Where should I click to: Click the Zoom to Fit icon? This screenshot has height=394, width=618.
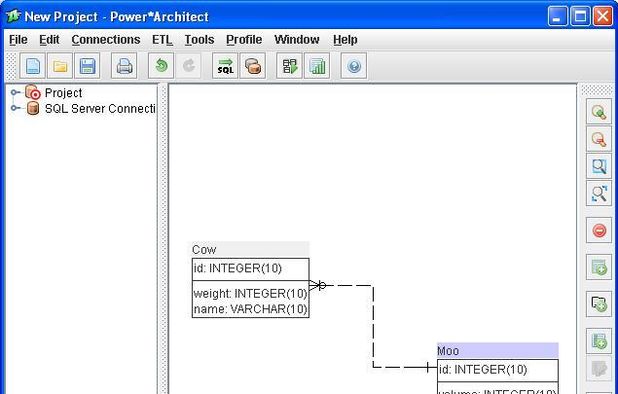599,193
